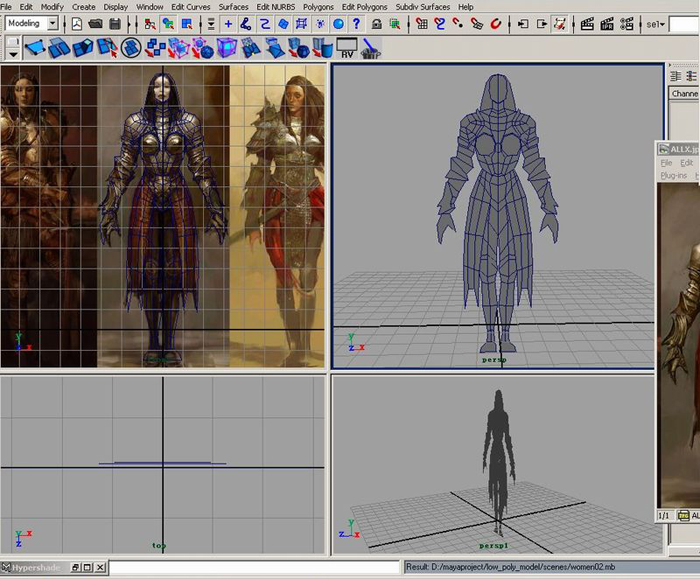
Task: Open the Edit Polygons menu
Action: tap(364, 7)
